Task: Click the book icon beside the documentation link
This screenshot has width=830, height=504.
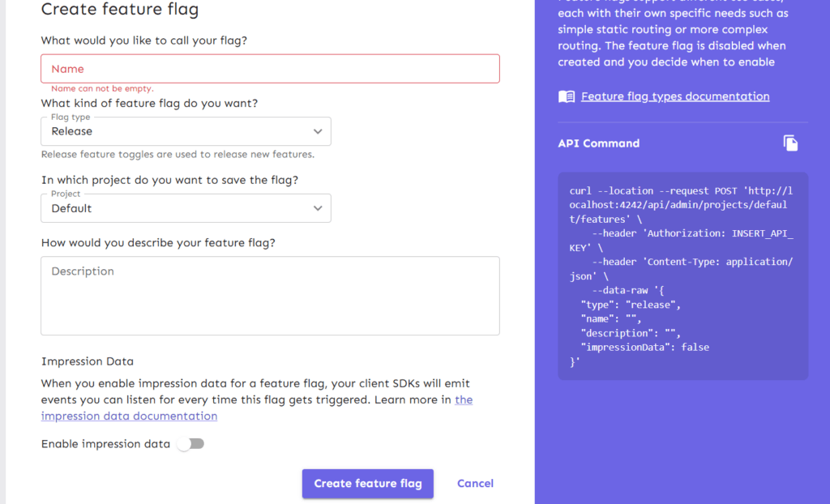Action: [x=567, y=96]
